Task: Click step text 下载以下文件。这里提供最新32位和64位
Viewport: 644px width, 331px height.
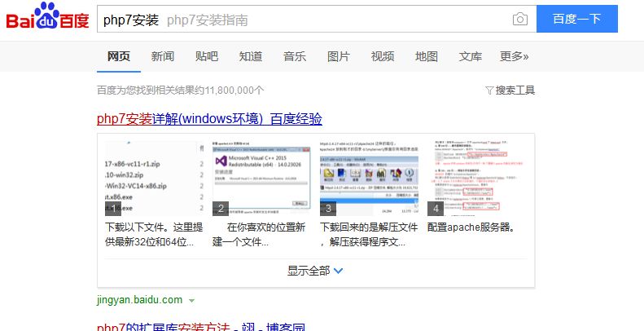Action: 154,235
